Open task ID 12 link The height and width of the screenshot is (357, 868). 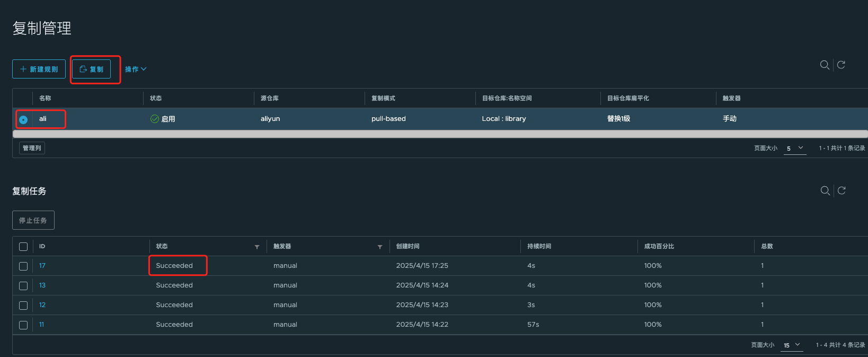point(42,305)
